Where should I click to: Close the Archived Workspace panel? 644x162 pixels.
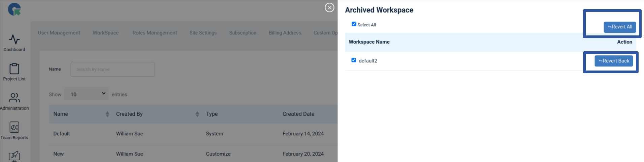[x=329, y=7]
